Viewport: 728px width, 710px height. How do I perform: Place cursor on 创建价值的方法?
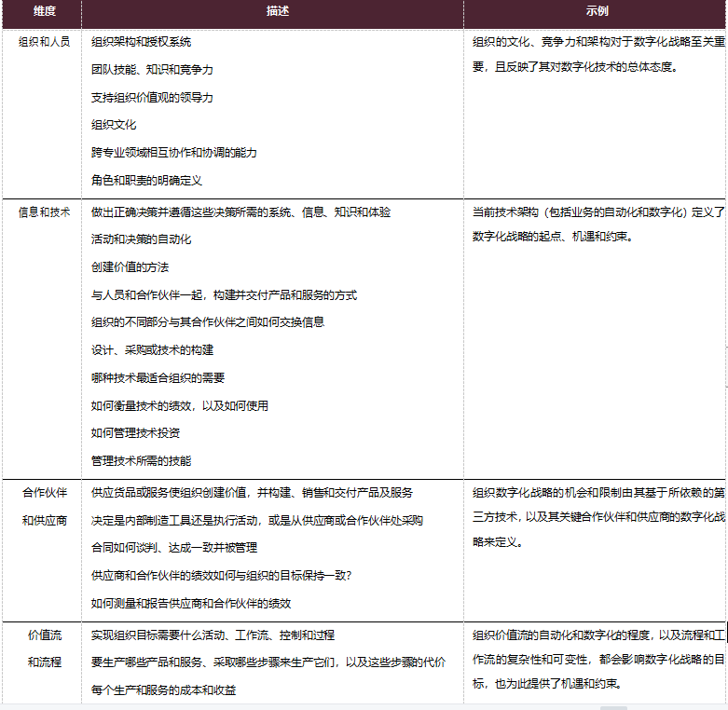[x=130, y=267]
